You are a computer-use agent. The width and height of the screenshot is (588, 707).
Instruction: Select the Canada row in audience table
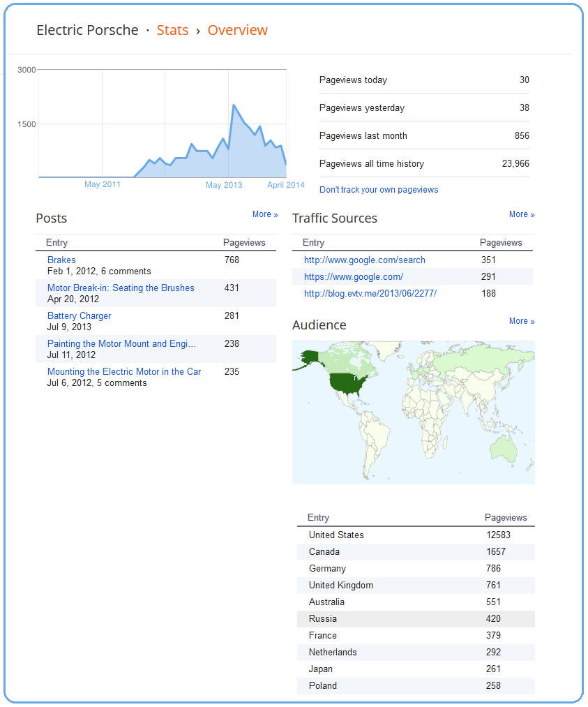416,552
